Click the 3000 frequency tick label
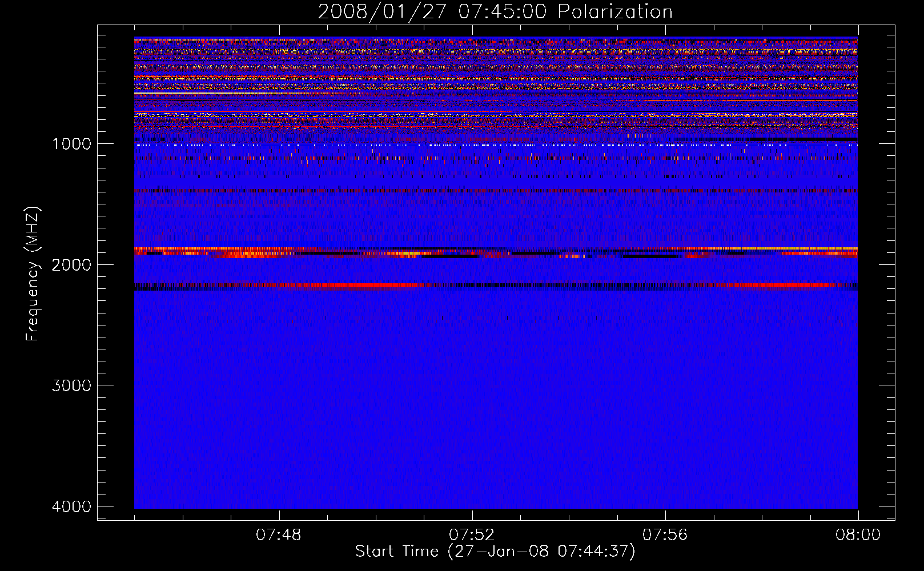Image resolution: width=924 pixels, height=571 pixels. coord(72,385)
